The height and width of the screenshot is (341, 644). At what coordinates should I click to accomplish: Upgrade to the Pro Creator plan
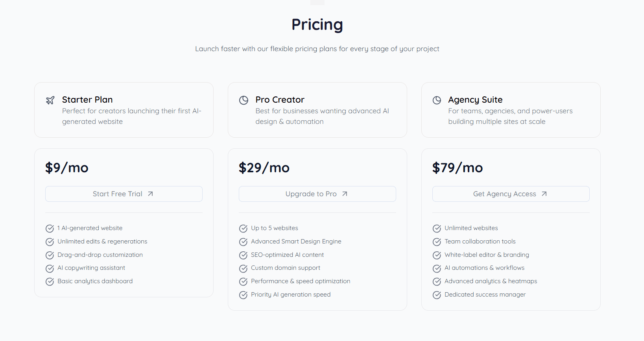click(x=317, y=194)
